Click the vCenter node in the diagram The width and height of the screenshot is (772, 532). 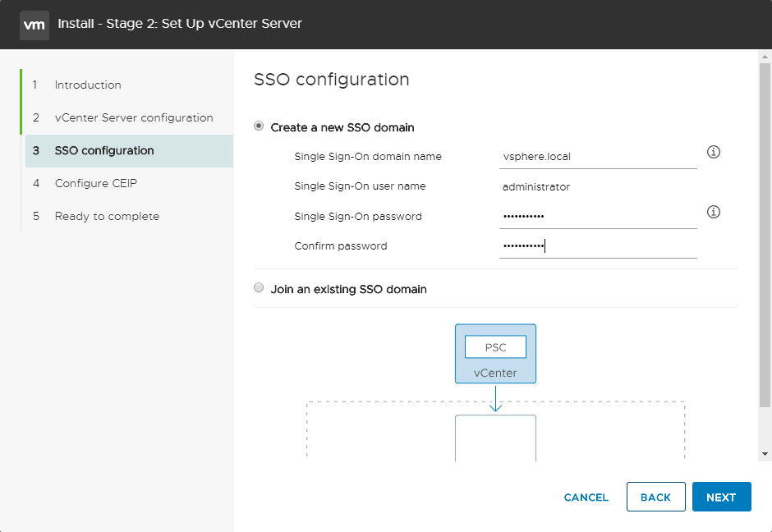[495, 372]
